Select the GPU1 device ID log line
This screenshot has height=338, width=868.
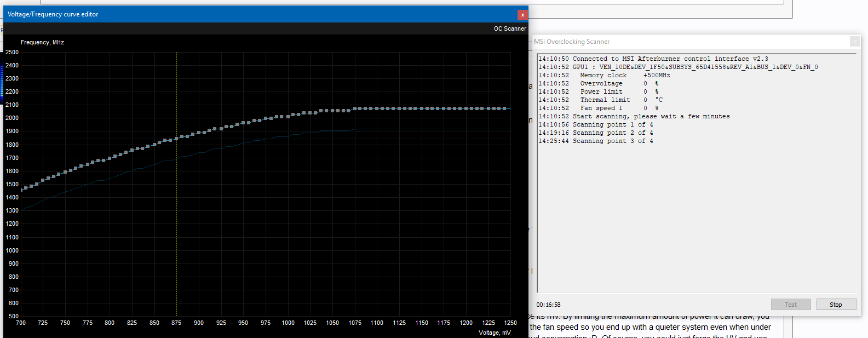pos(678,67)
